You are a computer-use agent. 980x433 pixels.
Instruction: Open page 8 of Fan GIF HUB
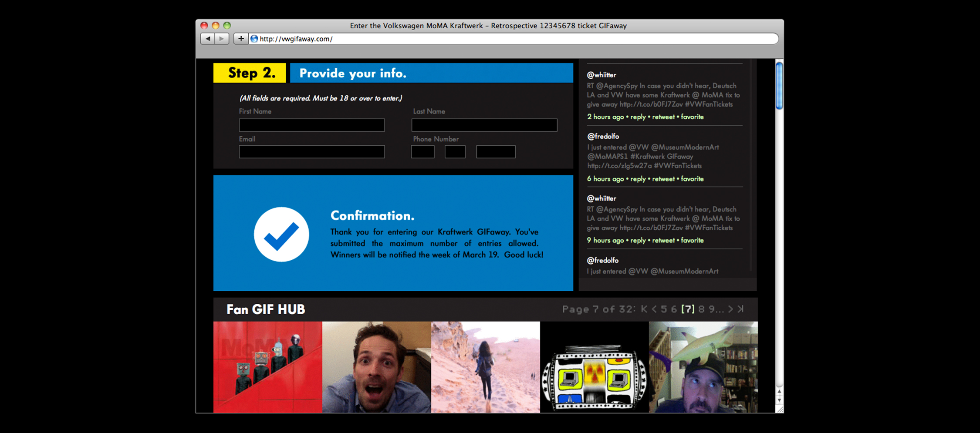coord(701,309)
